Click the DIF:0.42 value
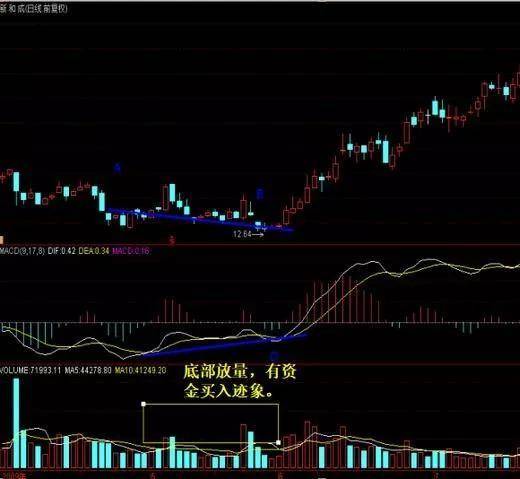 click(x=61, y=251)
